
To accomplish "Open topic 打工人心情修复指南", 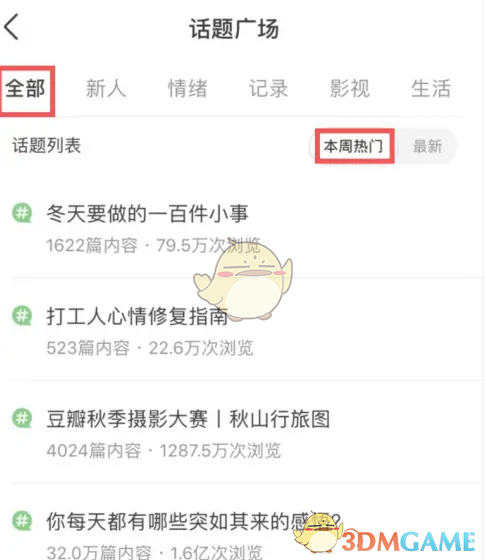I will 137,316.
